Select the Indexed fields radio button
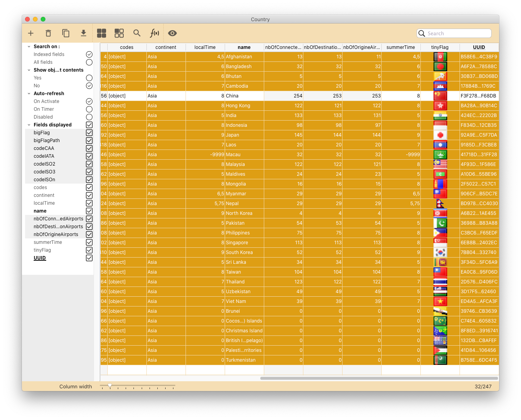The width and height of the screenshot is (521, 420). tap(89, 54)
